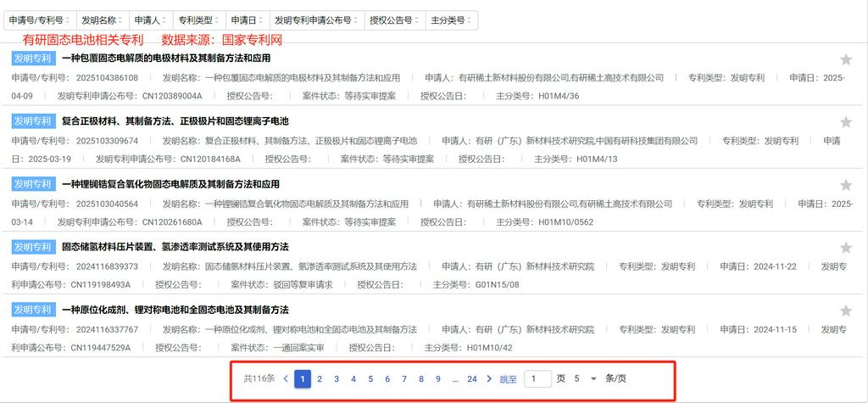Sort by 授权公告号 column
The width and height of the screenshot is (868, 403).
(395, 20)
